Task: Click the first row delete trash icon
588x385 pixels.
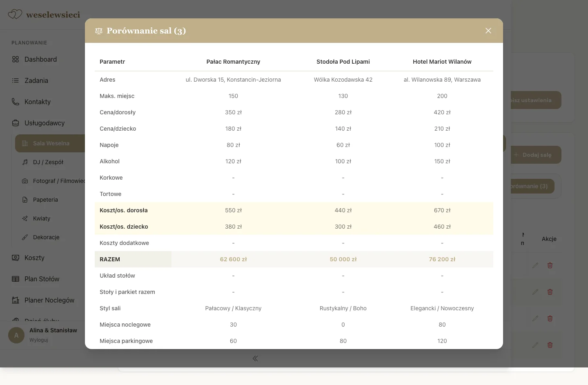Action: [x=550, y=265]
